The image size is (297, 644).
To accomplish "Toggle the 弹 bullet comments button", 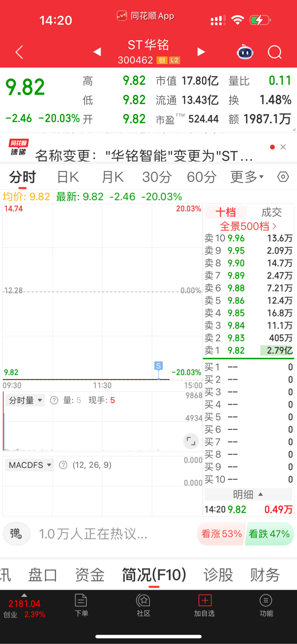I will coord(17,534).
